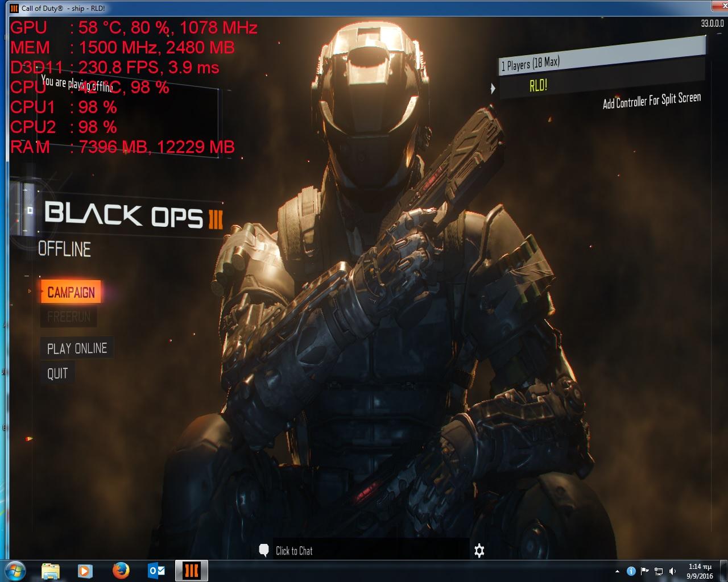Click the 1 Players (18 Max) lobby header

[x=602, y=56]
